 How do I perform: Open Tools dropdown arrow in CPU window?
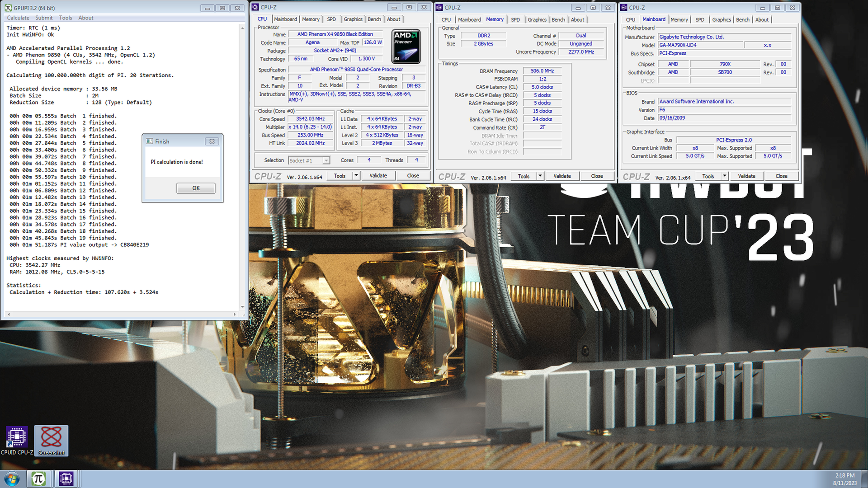[356, 176]
